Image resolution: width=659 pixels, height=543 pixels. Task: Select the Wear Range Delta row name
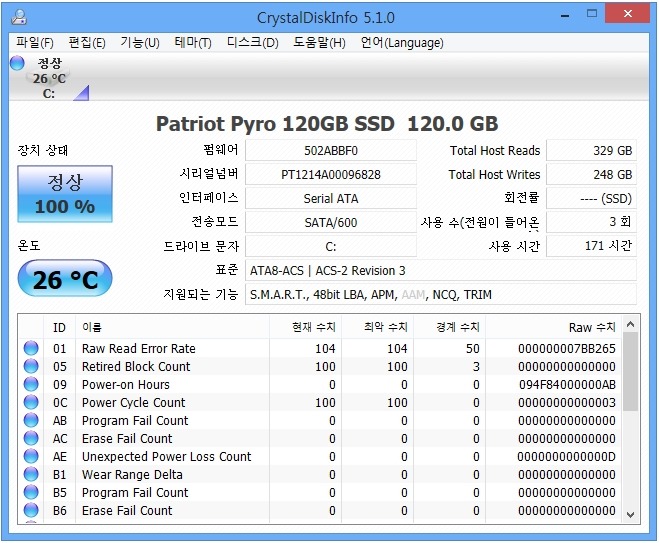point(132,474)
